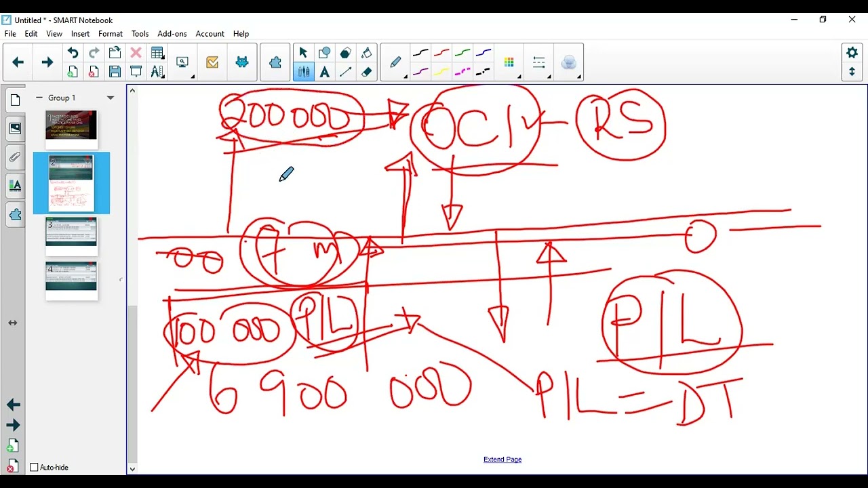868x488 pixels.
Task: Open the File menu
Action: tap(10, 34)
